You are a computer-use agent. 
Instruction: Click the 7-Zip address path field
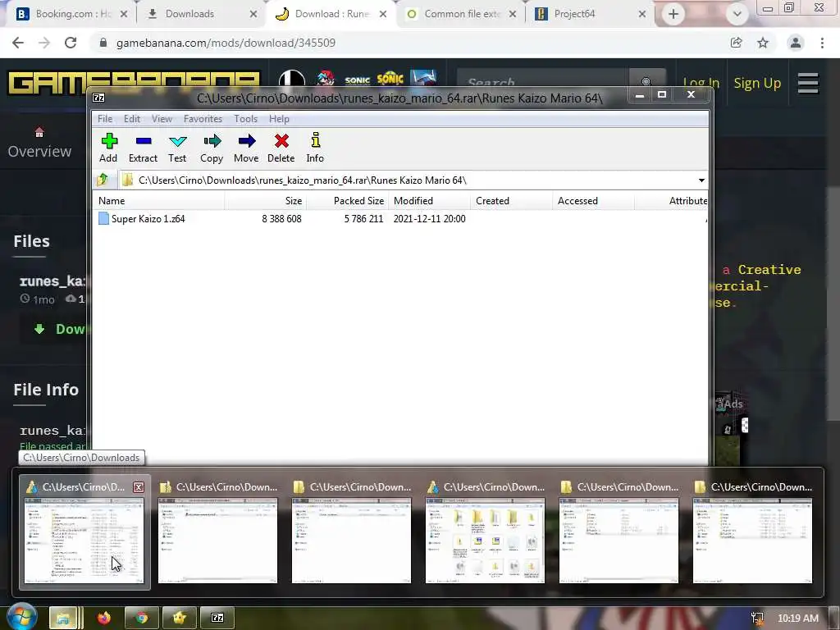click(x=407, y=180)
